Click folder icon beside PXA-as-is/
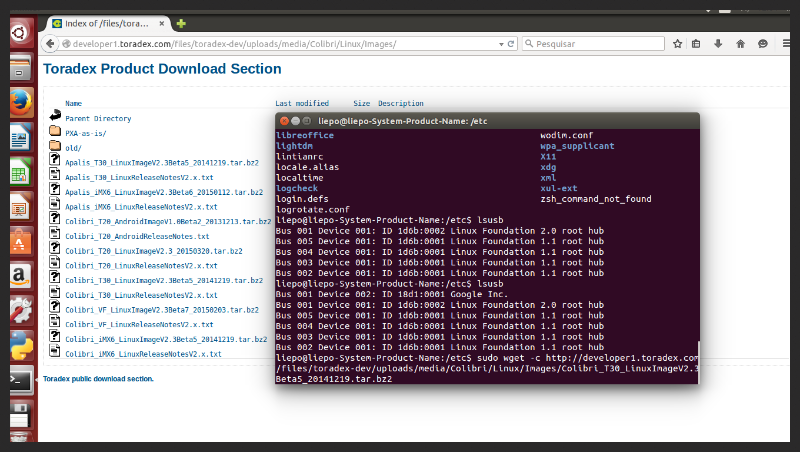 pyautogui.click(x=55, y=131)
